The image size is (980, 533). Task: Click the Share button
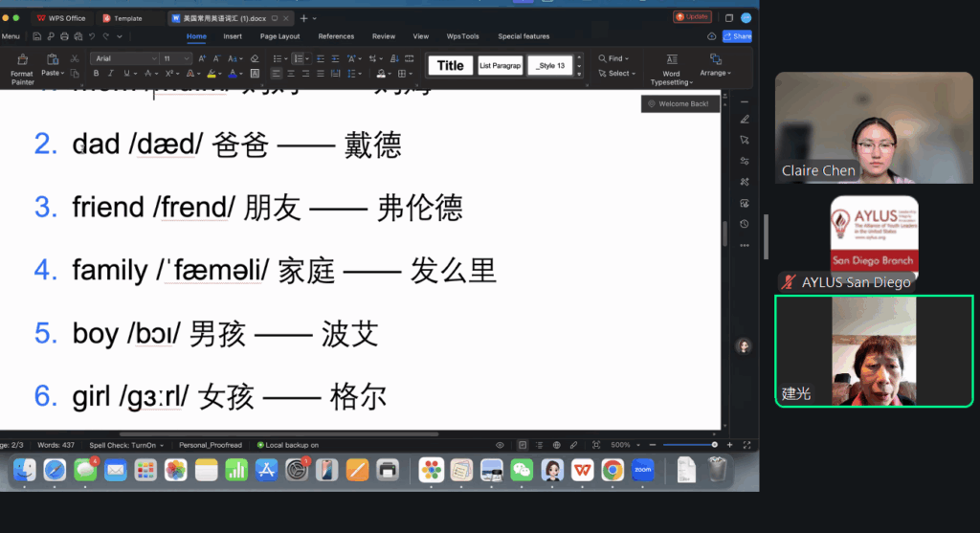click(737, 36)
